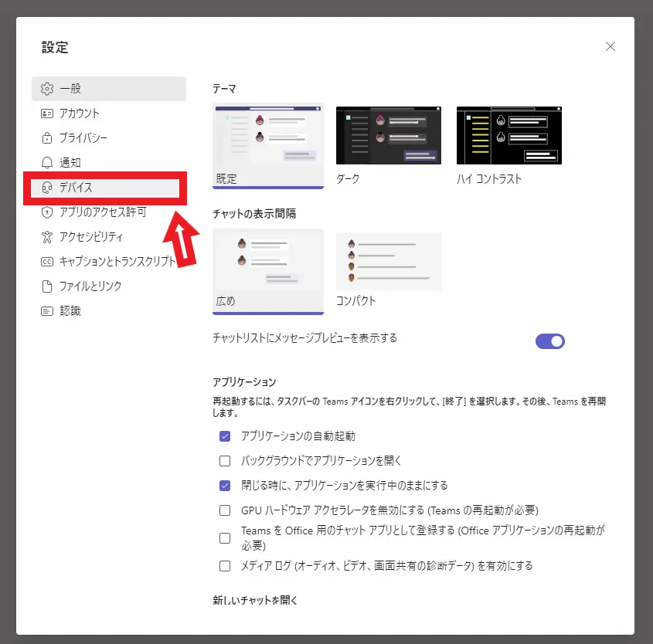Click the lock icon beside プライバシー
This screenshot has height=644, width=653.
pos(47,138)
